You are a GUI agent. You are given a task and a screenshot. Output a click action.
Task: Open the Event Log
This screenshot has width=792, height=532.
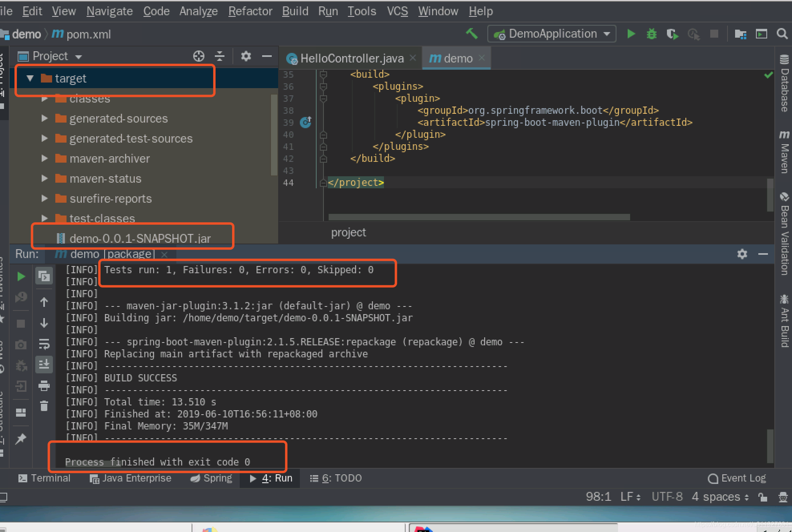[x=737, y=478]
